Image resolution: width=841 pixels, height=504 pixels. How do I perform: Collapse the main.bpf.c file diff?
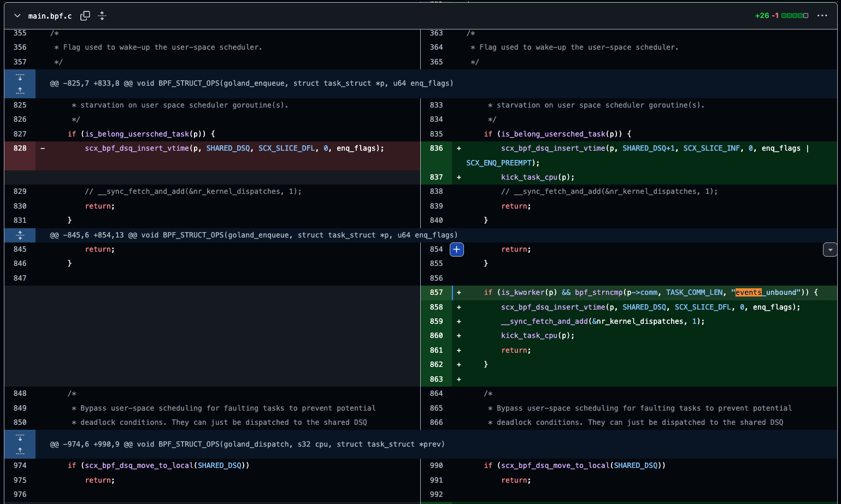coord(17,16)
